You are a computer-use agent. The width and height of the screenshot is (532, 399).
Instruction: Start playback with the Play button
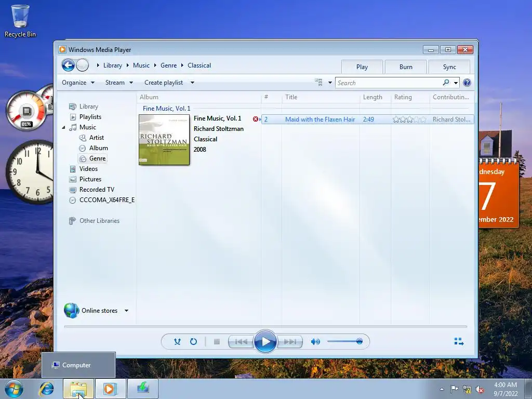click(265, 341)
